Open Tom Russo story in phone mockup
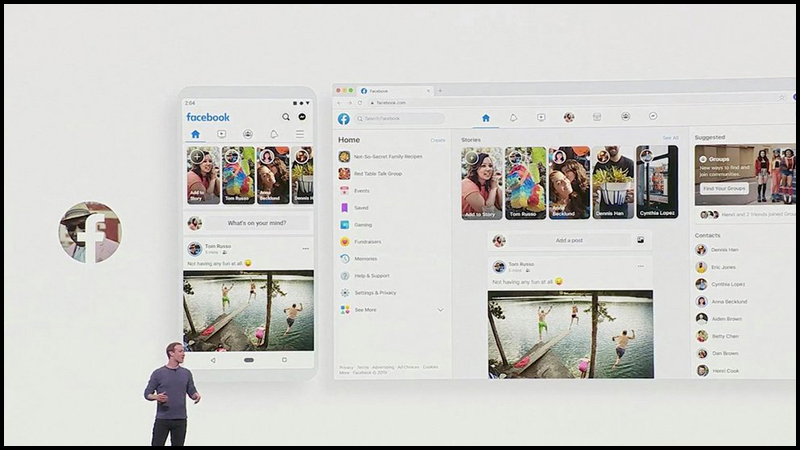 click(238, 176)
